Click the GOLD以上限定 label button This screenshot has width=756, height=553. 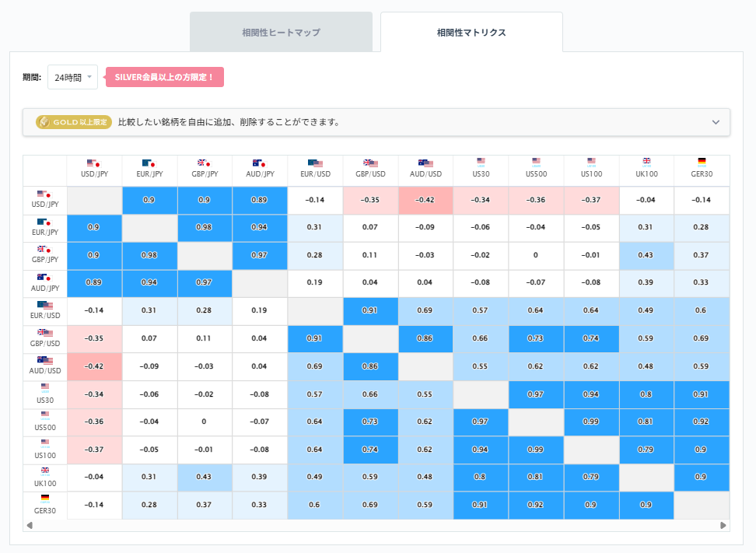[73, 122]
